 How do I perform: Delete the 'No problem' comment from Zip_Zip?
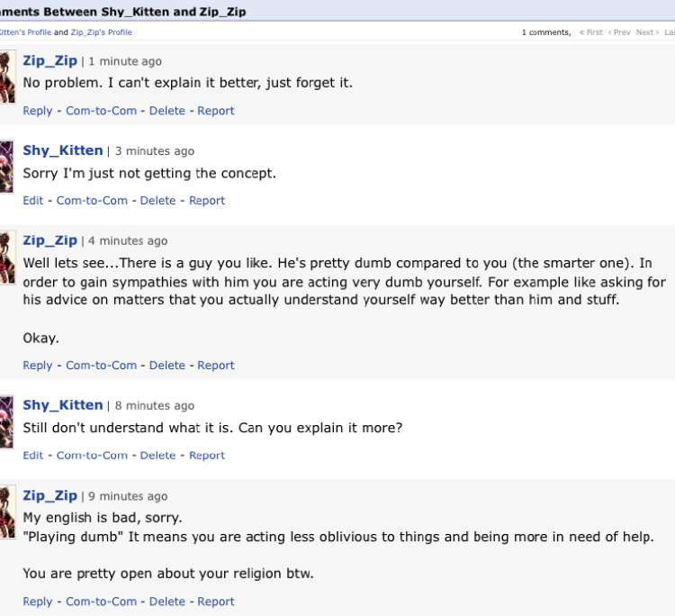[166, 111]
